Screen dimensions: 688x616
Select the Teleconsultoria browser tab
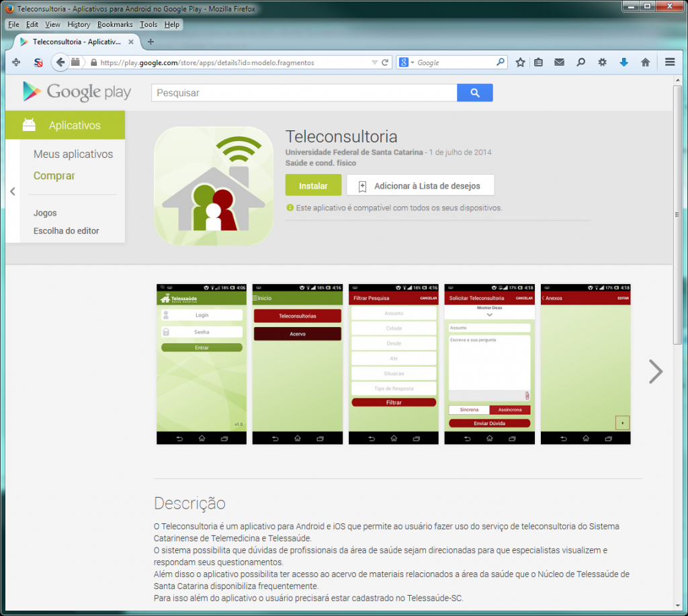[77, 42]
